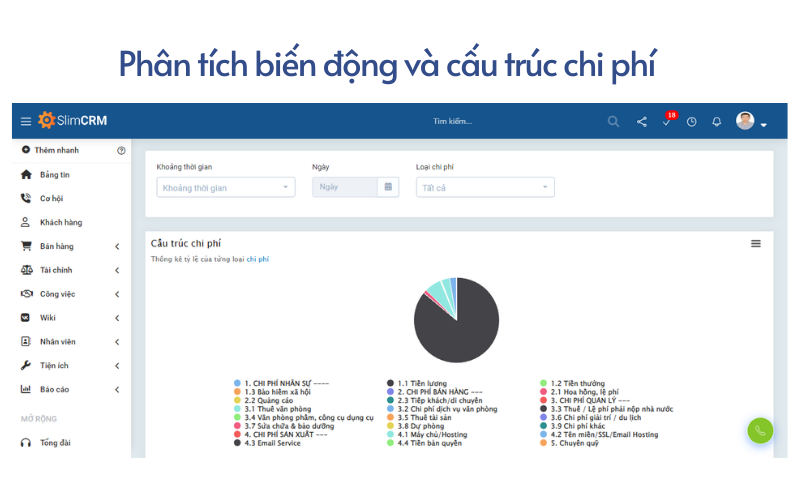Viewport: 800px width, 500px height.
Task: Toggle legend 5. Chuyển quỹ
Action: (569, 443)
